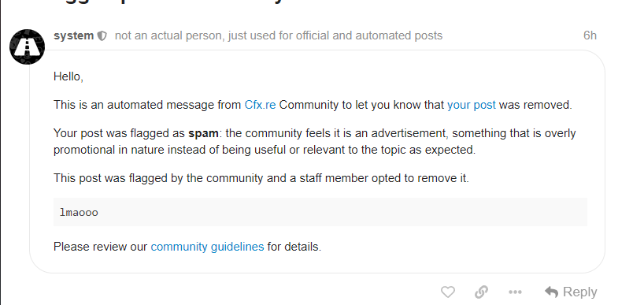Click the 6h post timestamp
Image resolution: width=644 pixels, height=305 pixels.
(x=590, y=35)
